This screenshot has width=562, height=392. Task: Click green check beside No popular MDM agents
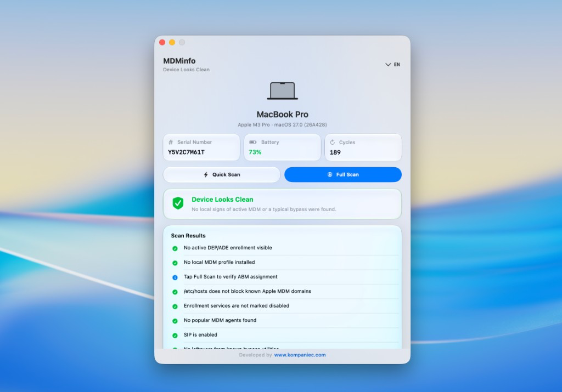[x=175, y=321]
